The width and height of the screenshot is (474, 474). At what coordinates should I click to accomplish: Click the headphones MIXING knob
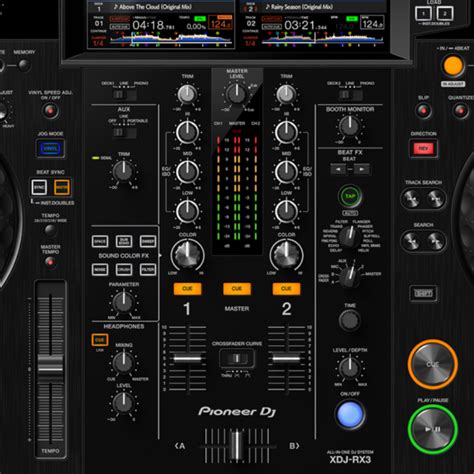pyautogui.click(x=123, y=362)
